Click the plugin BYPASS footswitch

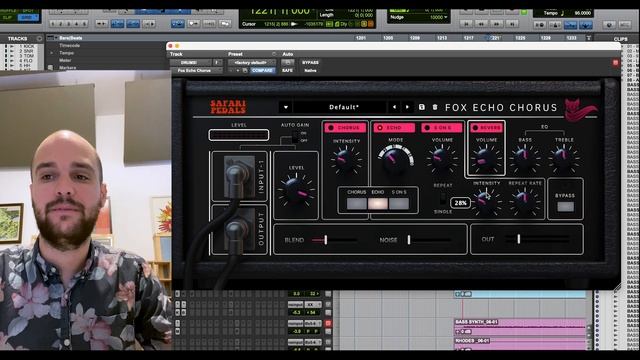click(565, 207)
